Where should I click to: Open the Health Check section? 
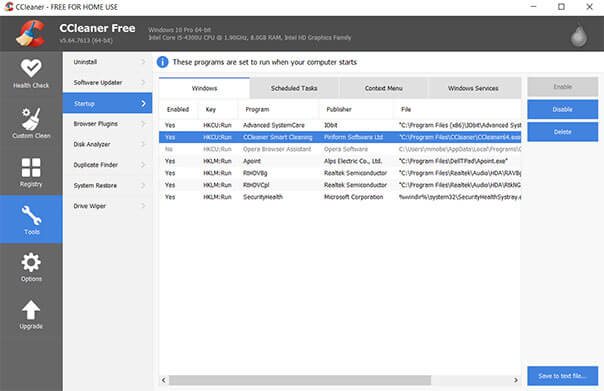point(31,74)
